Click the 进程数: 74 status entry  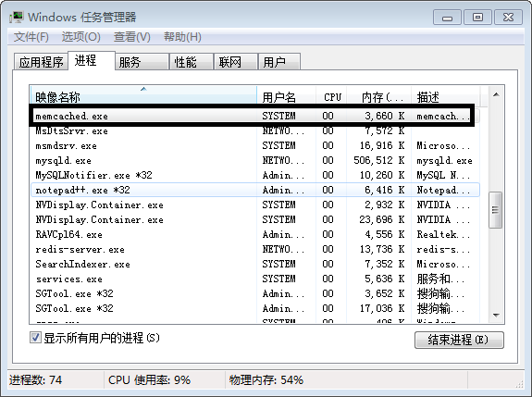point(36,380)
